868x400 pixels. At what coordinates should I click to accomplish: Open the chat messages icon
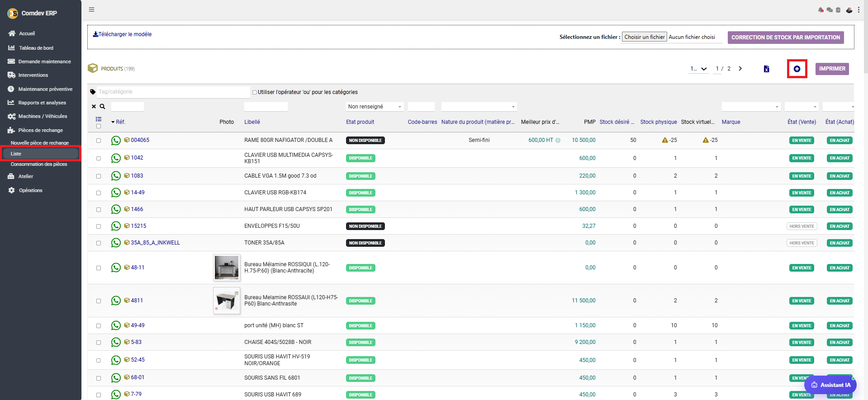[830, 10]
